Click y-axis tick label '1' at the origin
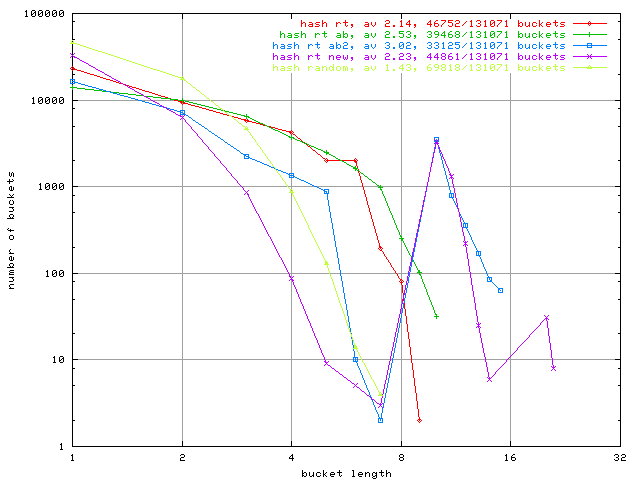The height and width of the screenshot is (480, 640). point(62,447)
